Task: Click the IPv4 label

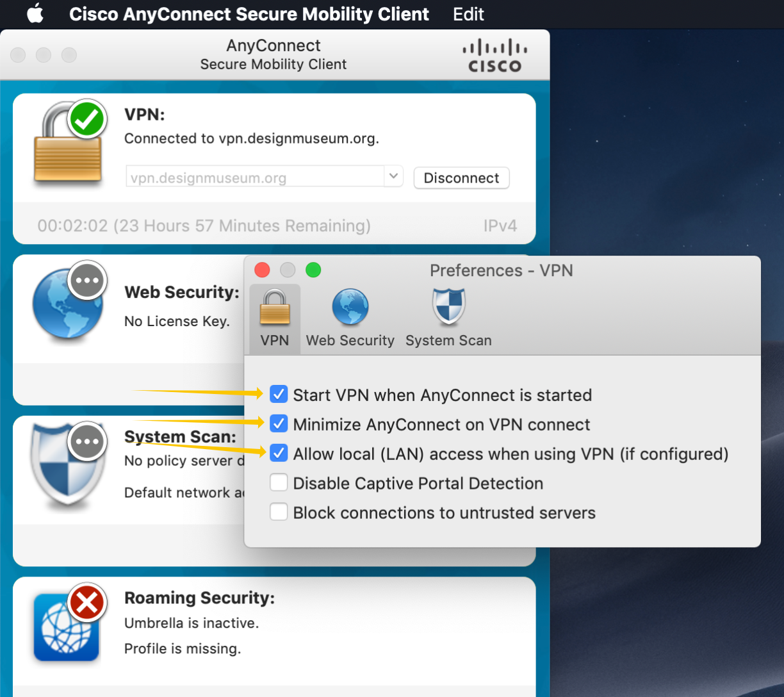Action: coord(500,225)
